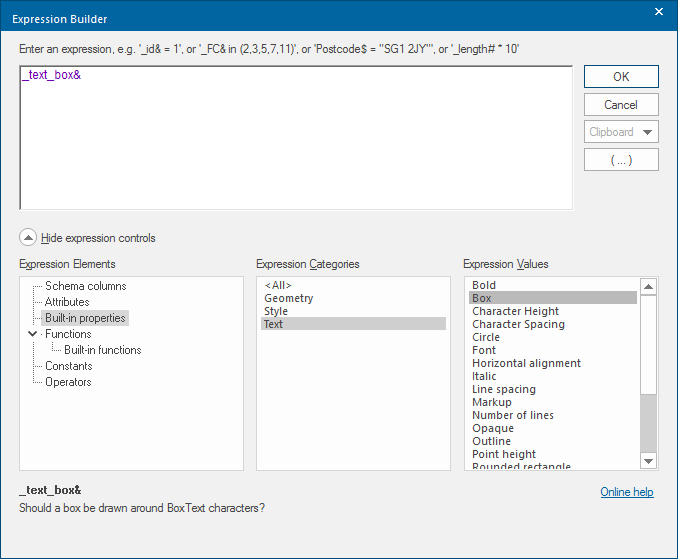Select Constants in the elements tree
The image size is (678, 559).
click(68, 366)
